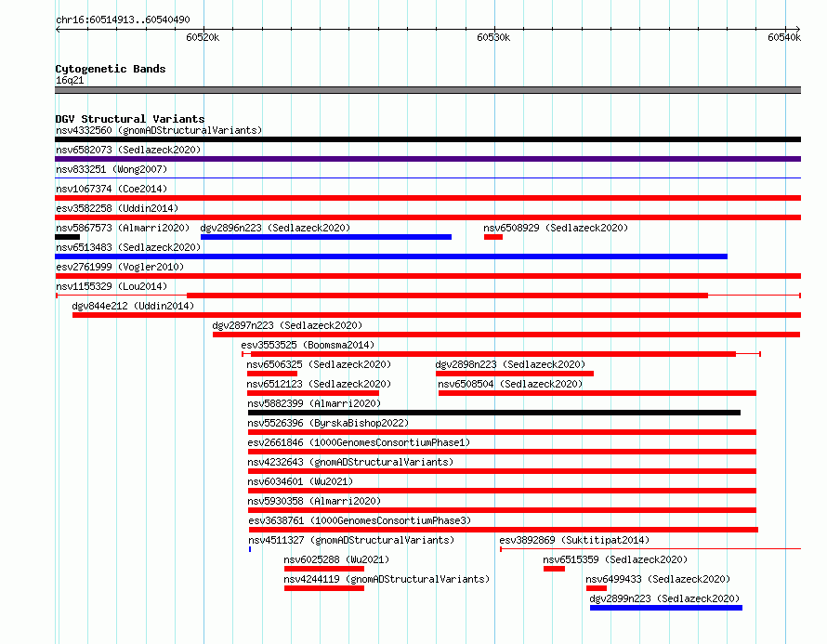Click the 60530k ruler tick label

pos(493,37)
